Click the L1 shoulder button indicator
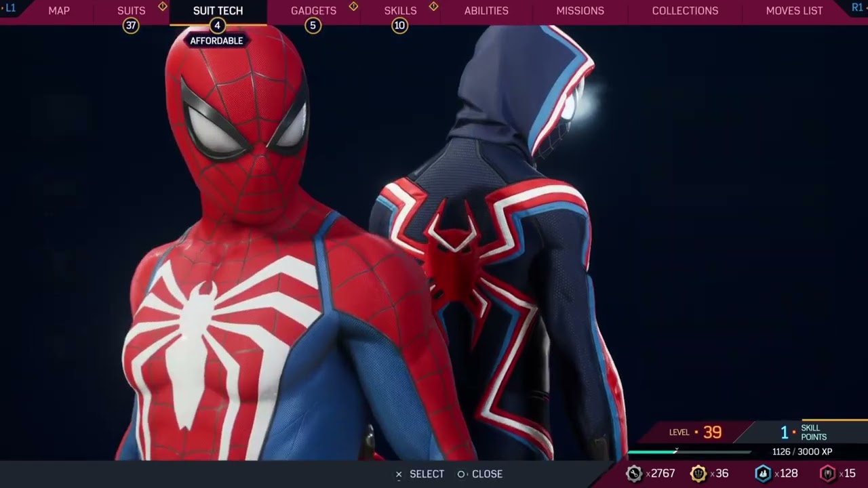Image resolution: width=868 pixels, height=488 pixels. point(10,7)
